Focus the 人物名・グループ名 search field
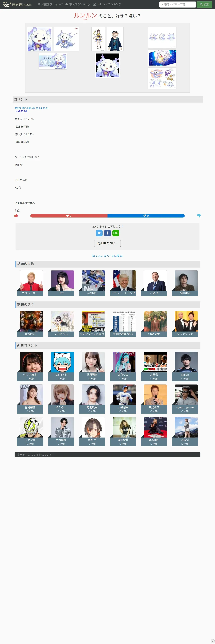Viewport: 215px width, 644px height. (x=177, y=5)
